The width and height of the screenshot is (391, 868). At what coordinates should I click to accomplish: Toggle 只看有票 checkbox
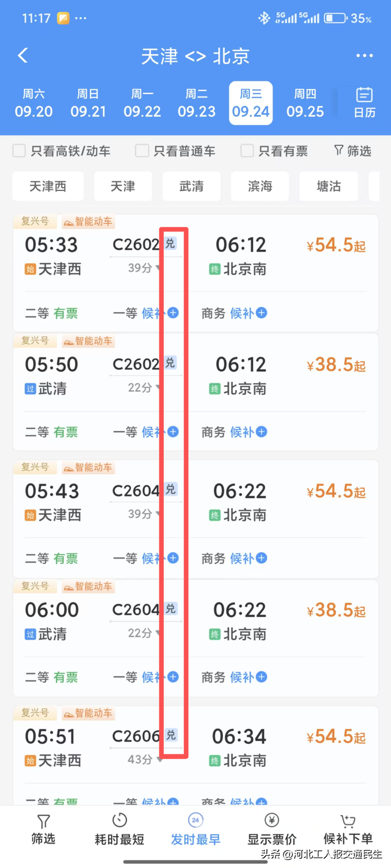pos(247,151)
